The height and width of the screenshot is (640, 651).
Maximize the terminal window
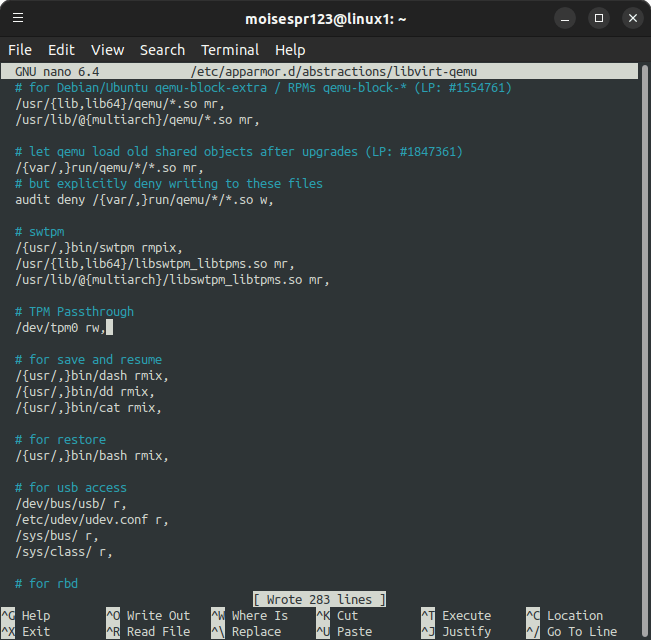pyautogui.click(x=599, y=18)
